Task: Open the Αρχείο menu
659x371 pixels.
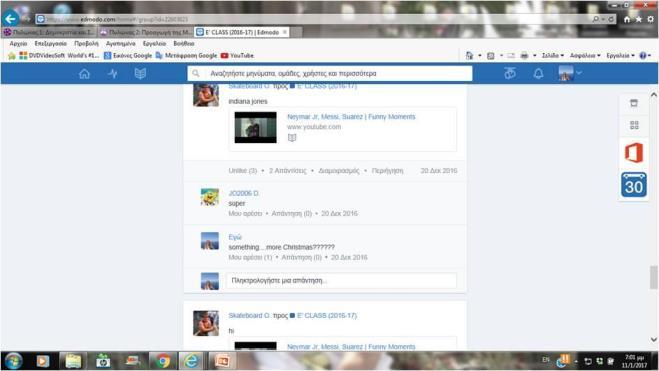Action: click(x=18, y=44)
